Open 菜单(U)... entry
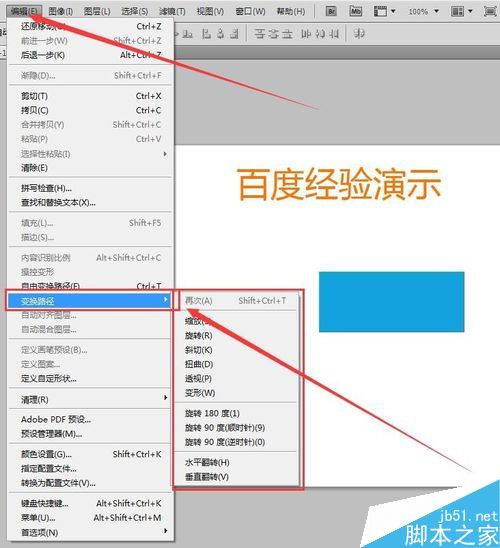 tap(91, 518)
